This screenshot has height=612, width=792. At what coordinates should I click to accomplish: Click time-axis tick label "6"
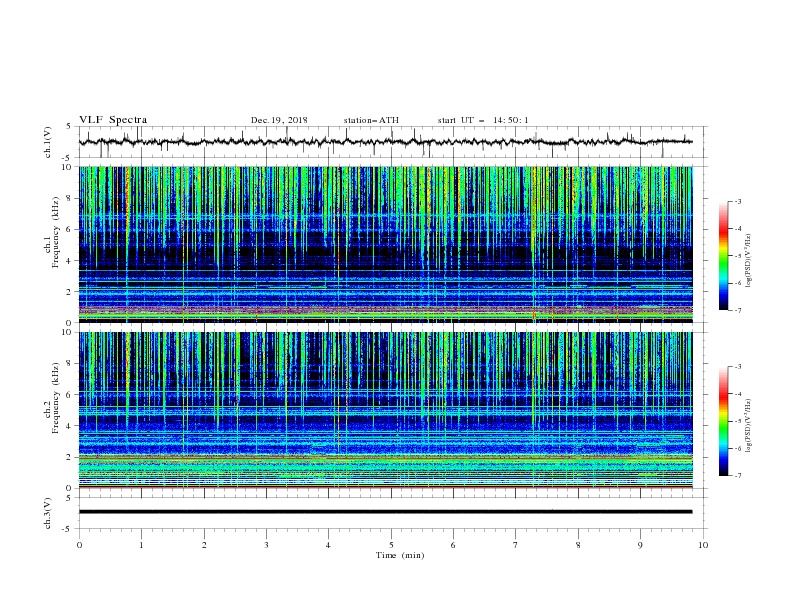click(453, 545)
